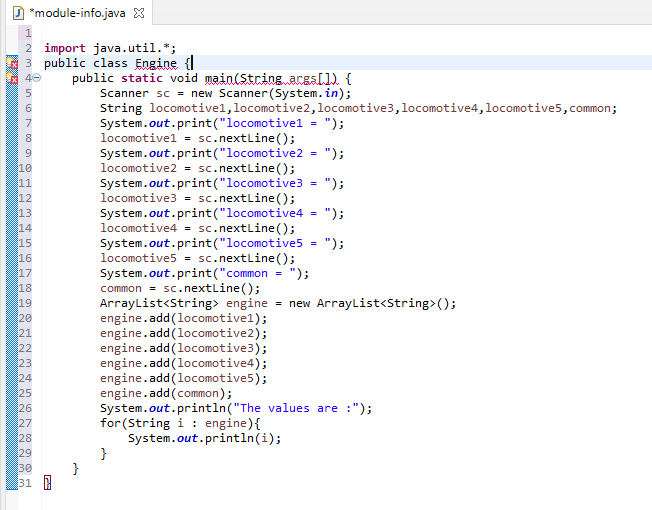Click the "common = " print statement

pyautogui.click(x=205, y=273)
